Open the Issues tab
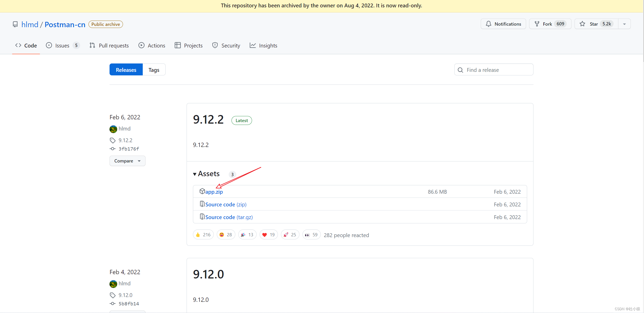 point(63,45)
